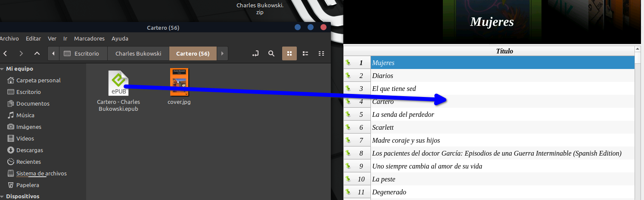Select the Diarios book row

tap(503, 75)
